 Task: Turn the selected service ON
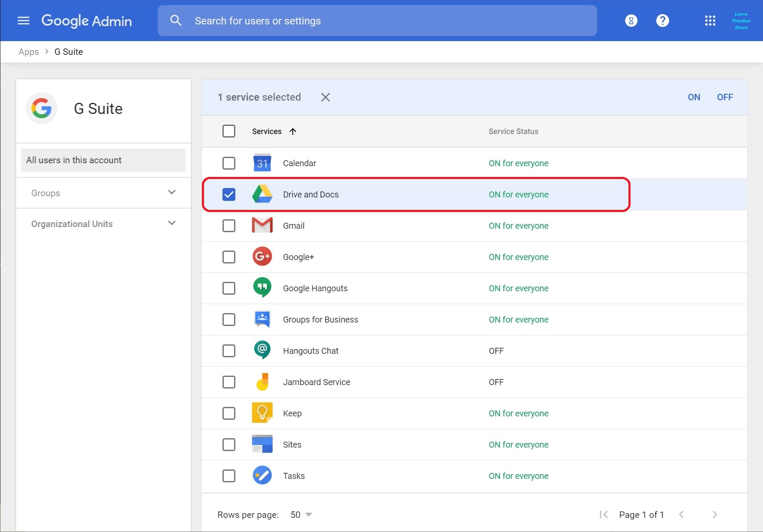(x=694, y=97)
